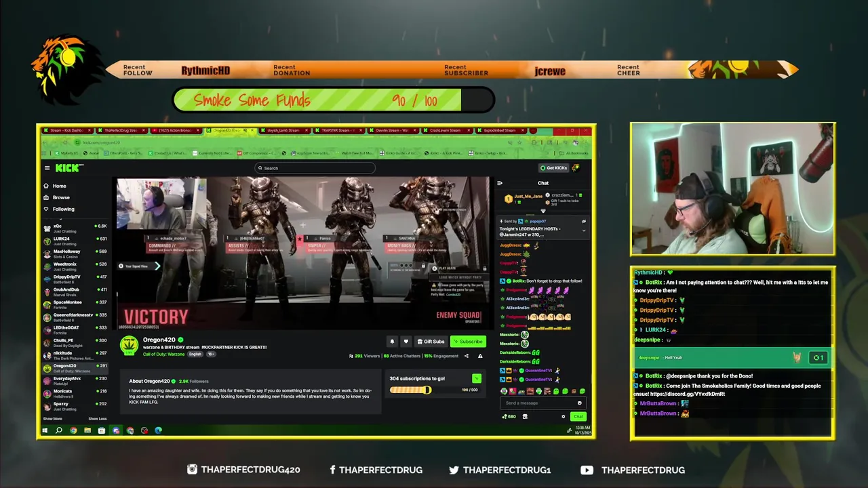Open Weedtronix channel in Following list
The image size is (868, 488).
75,266
